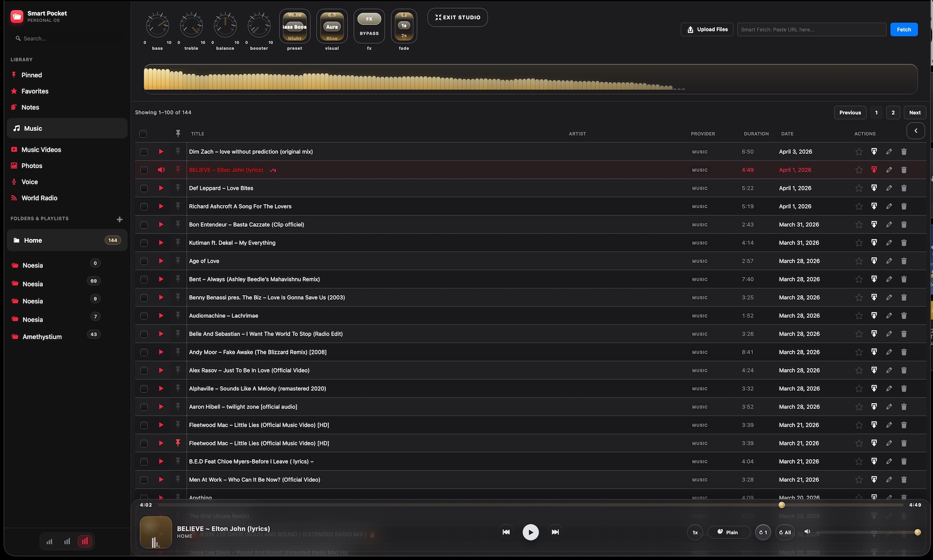Go to Music Videos in the sidebar
Image resolution: width=933 pixels, height=560 pixels.
click(41, 150)
